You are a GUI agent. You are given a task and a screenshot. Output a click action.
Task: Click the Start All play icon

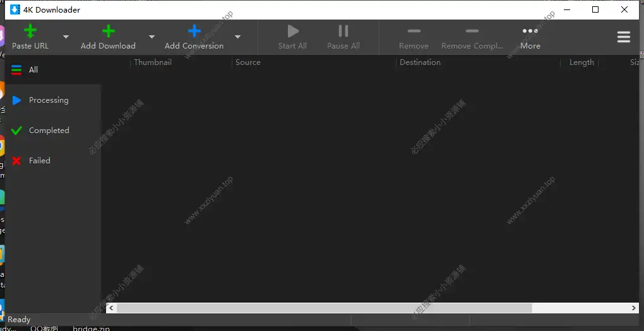[293, 31]
